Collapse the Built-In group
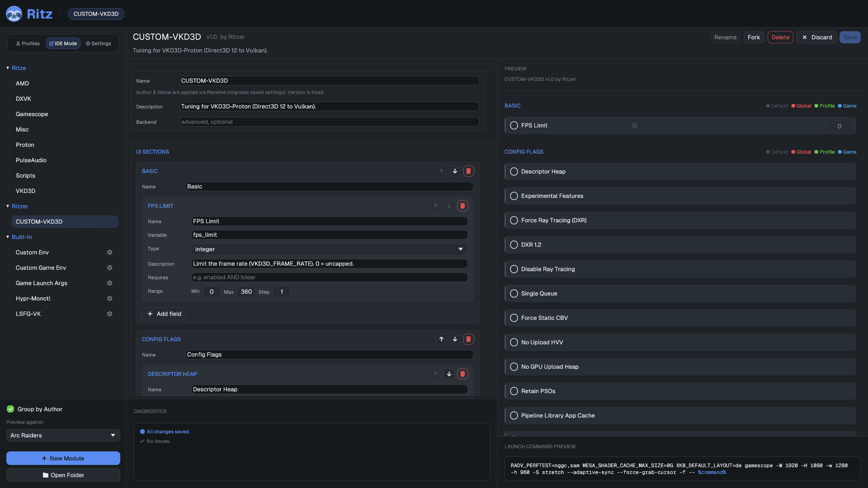Image resolution: width=868 pixels, height=488 pixels. pos(8,237)
